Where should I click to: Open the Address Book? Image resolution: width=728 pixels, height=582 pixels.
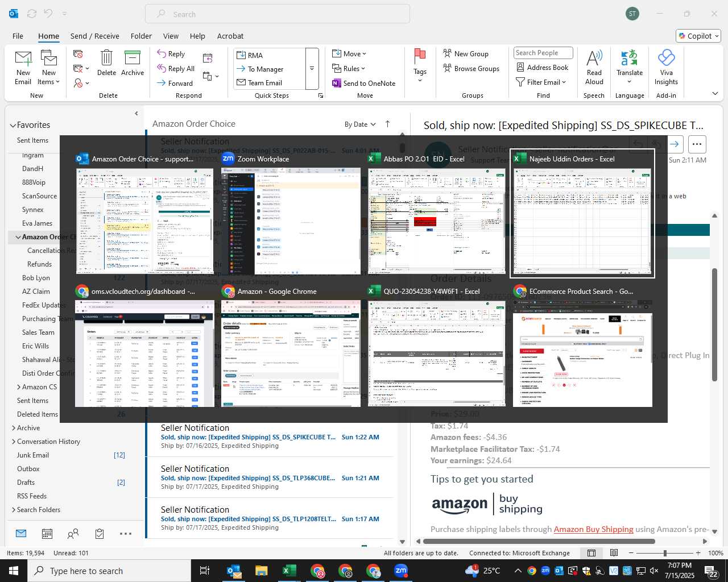coord(542,68)
